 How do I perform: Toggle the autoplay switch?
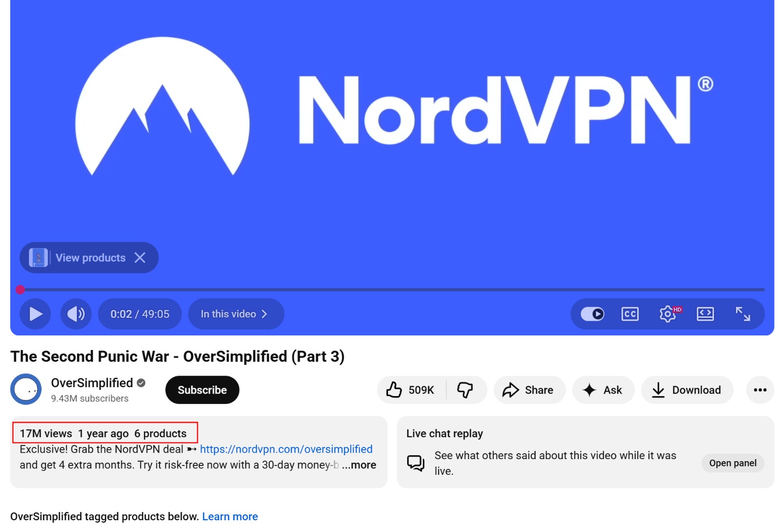pos(592,314)
